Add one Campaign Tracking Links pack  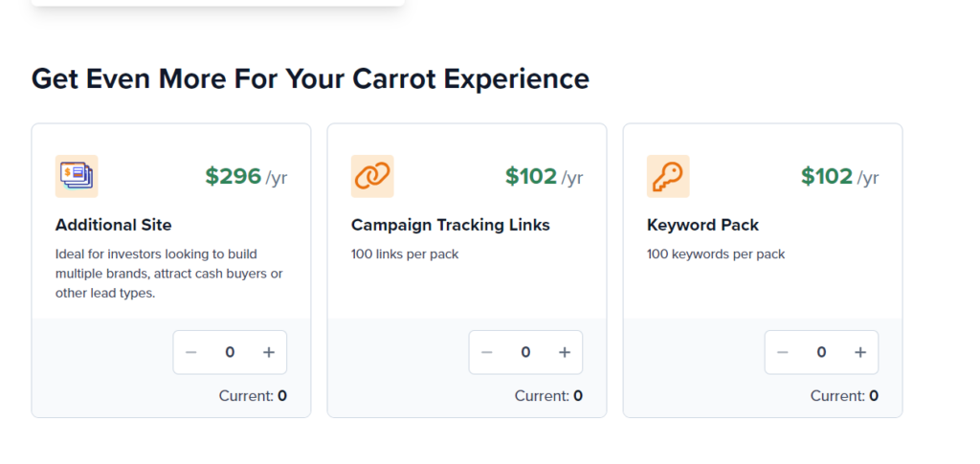[x=565, y=352]
